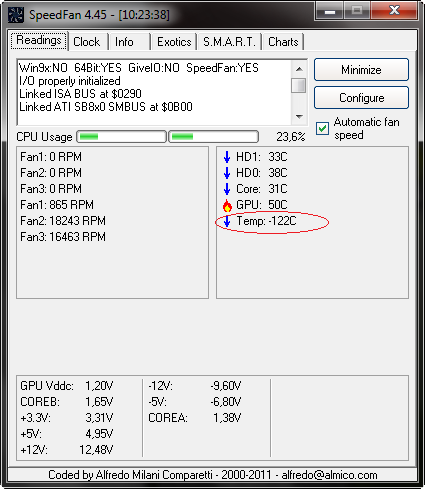Open the S.M.A.R.T. tab

coord(229,42)
